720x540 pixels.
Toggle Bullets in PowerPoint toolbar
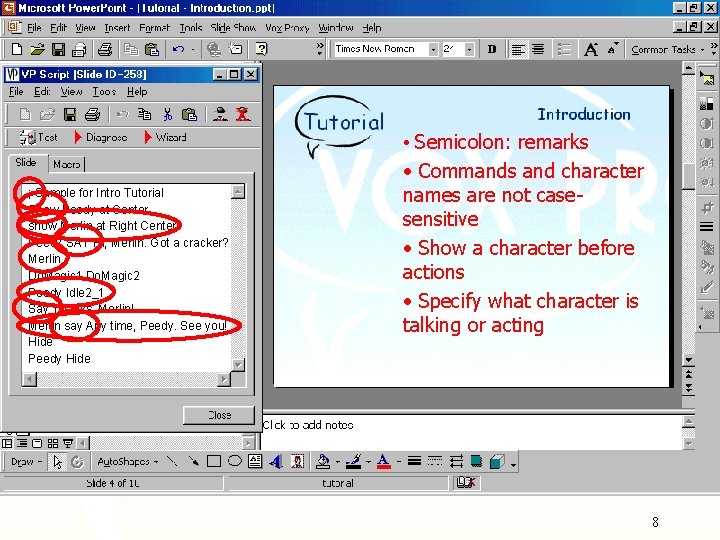564,49
